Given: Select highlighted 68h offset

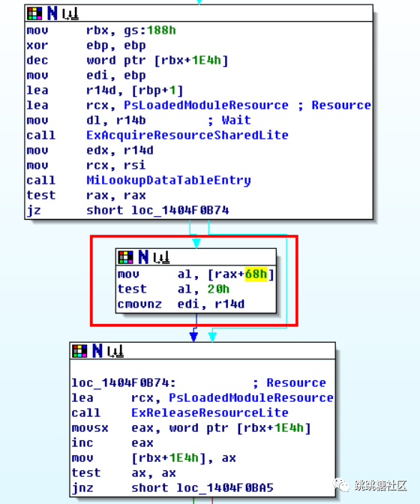Looking at the screenshot, I should point(256,274).
